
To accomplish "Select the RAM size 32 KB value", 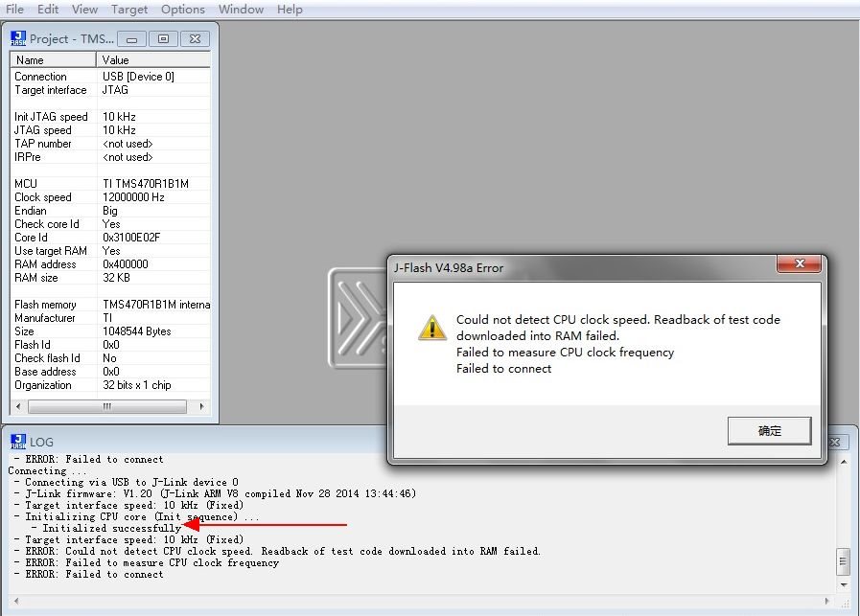I will point(116,277).
